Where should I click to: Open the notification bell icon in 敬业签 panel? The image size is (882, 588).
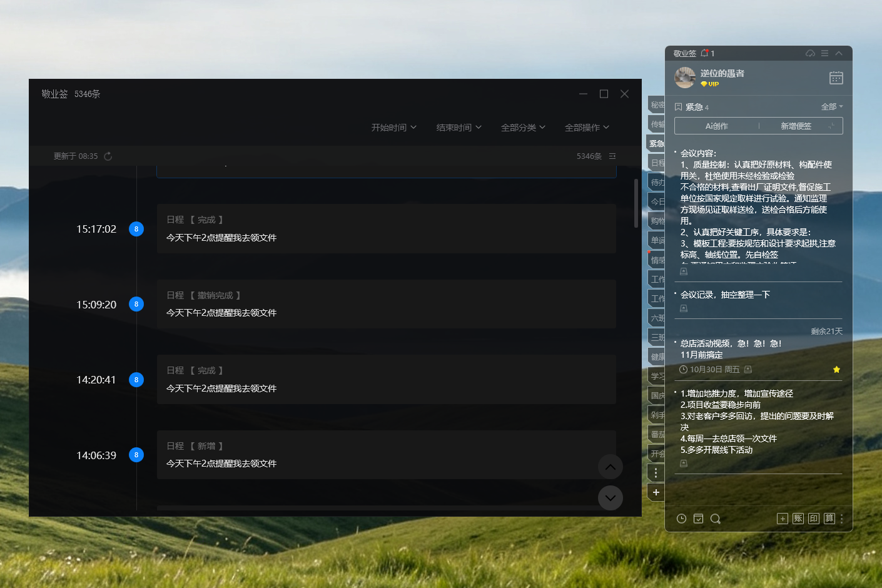point(704,53)
